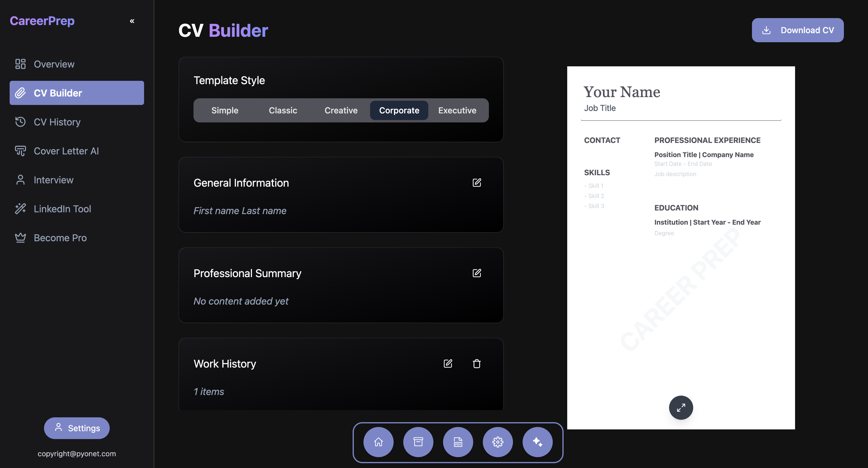
Task: Select the Simple template style
Action: [225, 110]
